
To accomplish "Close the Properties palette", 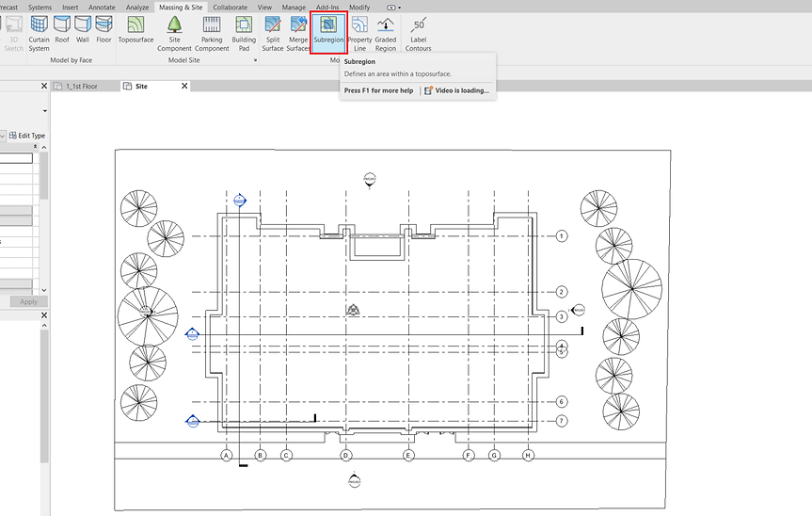I will 44,86.
